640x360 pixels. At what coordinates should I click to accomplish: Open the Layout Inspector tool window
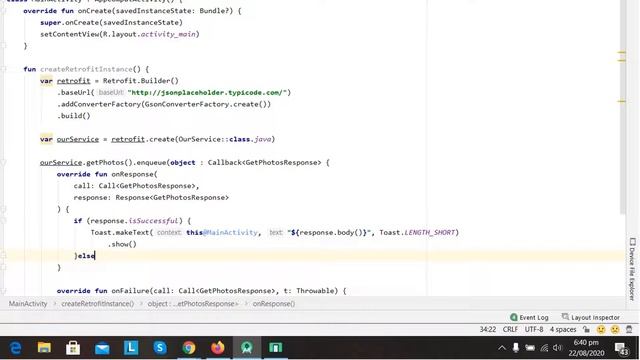(x=591, y=317)
